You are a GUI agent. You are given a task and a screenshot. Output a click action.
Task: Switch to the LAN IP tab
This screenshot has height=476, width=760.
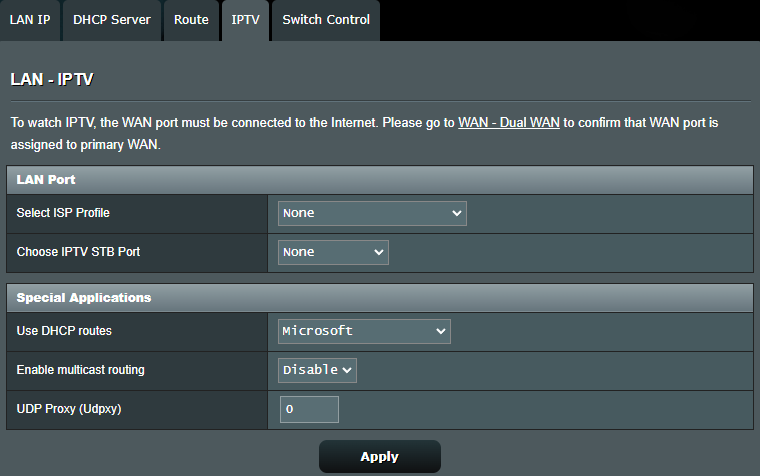click(x=30, y=20)
